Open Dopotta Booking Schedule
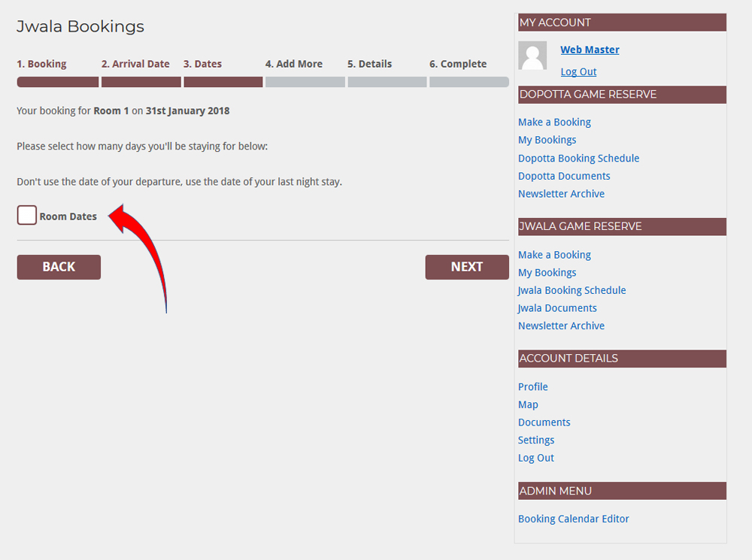This screenshot has width=752, height=560. (x=578, y=158)
